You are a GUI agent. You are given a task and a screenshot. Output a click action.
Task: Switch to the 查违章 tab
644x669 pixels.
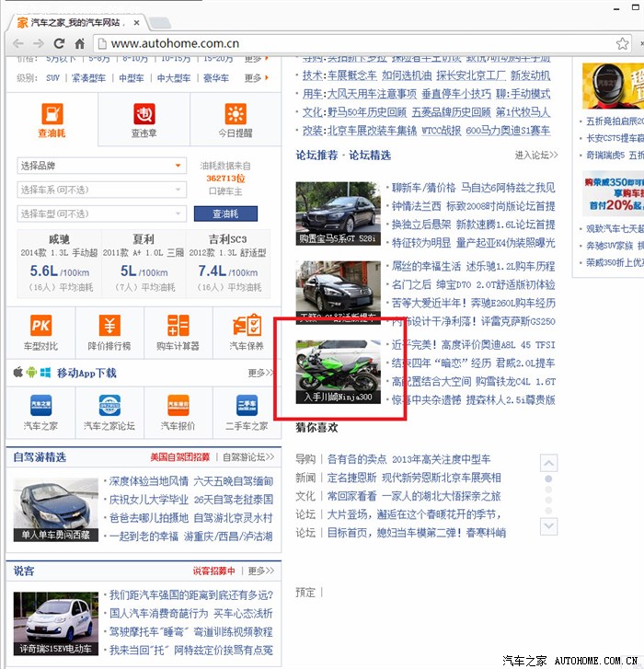(x=144, y=120)
